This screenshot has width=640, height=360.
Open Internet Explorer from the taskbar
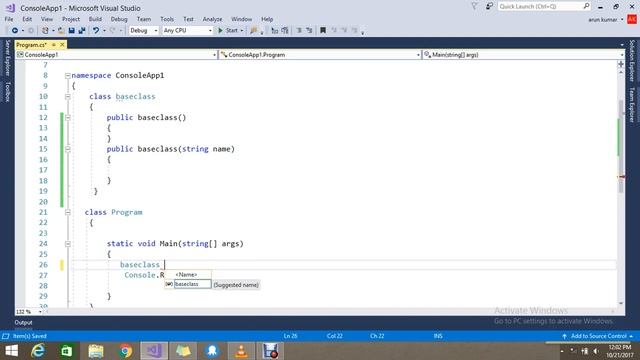[38, 351]
